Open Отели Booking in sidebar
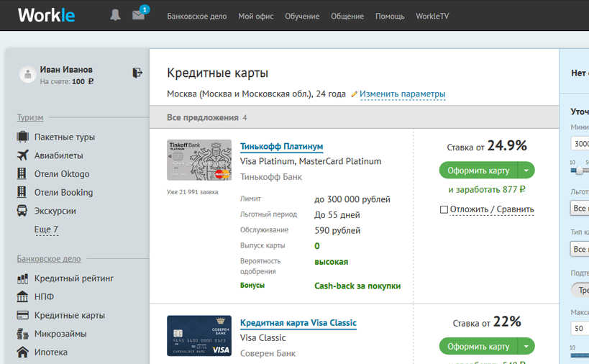The width and height of the screenshot is (589, 364). point(63,192)
